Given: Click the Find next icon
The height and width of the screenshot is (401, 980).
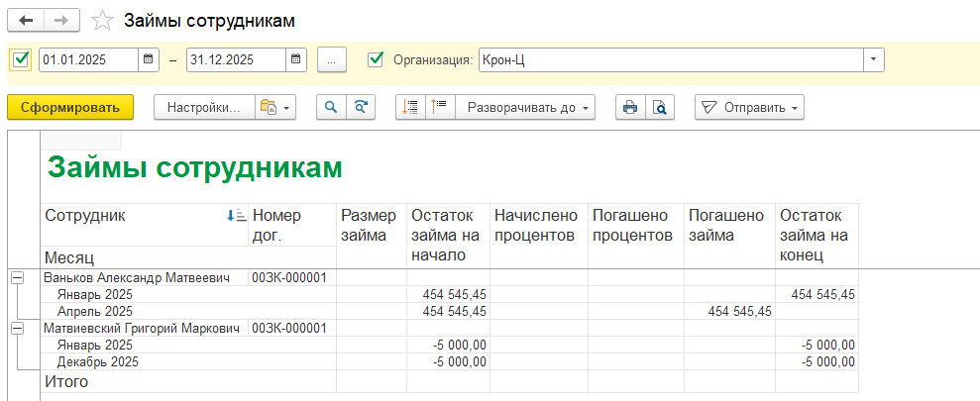Looking at the screenshot, I should [x=361, y=108].
